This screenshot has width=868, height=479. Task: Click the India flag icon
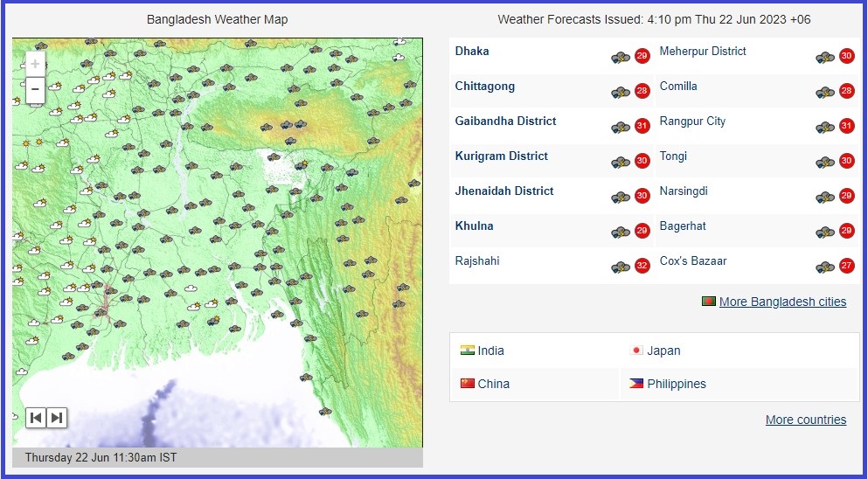click(468, 351)
